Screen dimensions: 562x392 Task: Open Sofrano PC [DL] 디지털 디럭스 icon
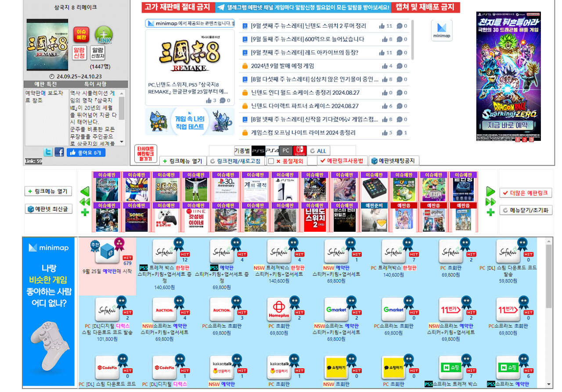pyautogui.click(x=107, y=309)
